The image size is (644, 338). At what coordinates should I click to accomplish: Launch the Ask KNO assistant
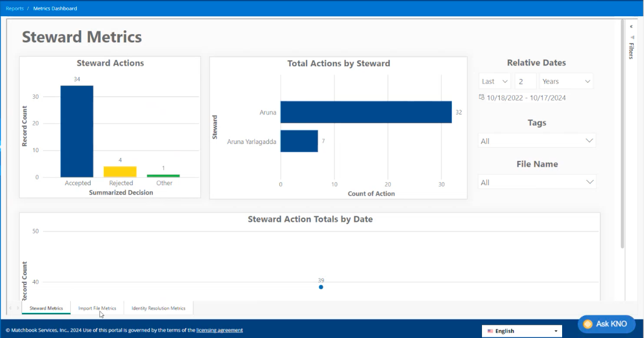point(607,324)
